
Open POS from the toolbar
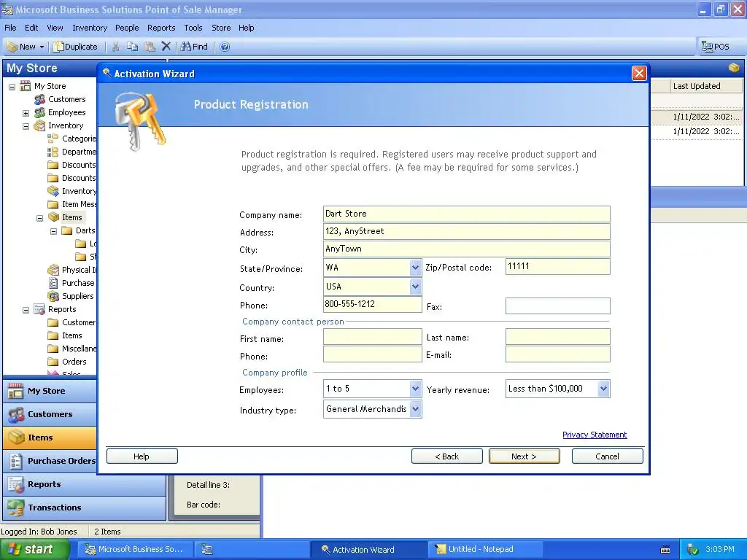(716, 47)
